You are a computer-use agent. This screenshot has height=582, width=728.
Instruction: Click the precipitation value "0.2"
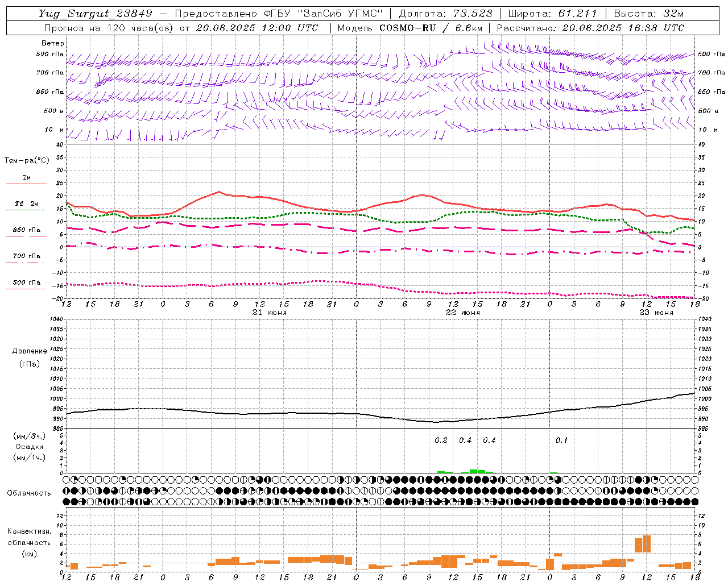[441, 440]
